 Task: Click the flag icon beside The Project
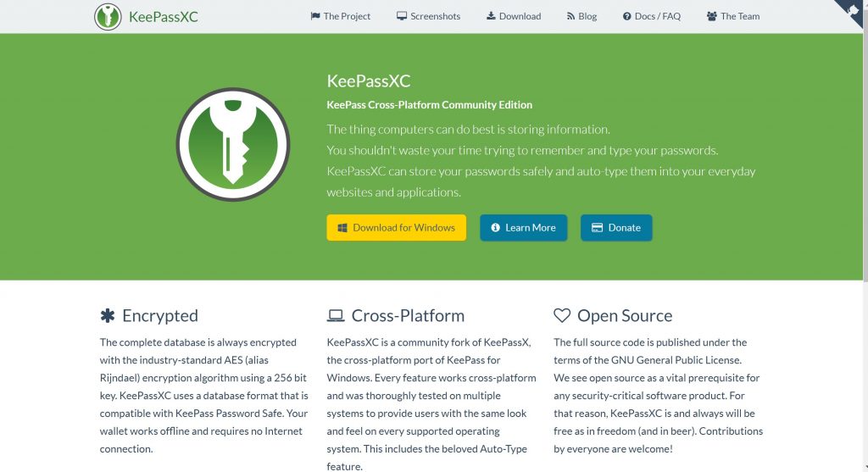point(315,16)
